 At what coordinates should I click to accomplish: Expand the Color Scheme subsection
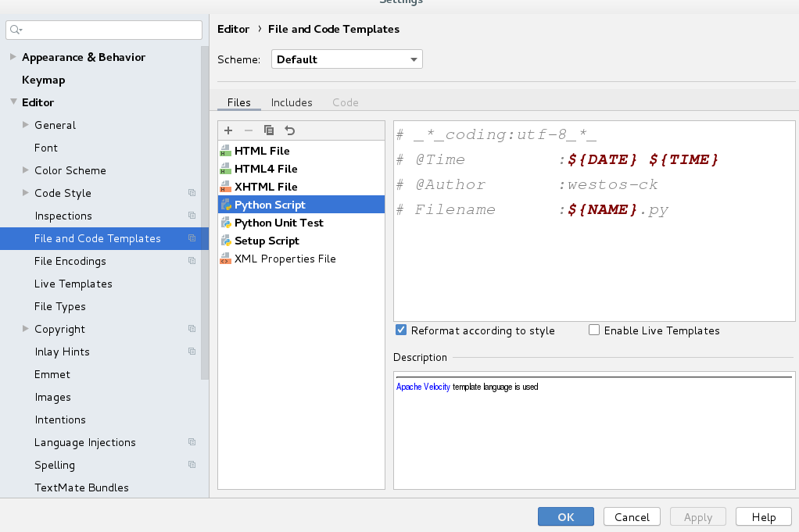[26, 170]
